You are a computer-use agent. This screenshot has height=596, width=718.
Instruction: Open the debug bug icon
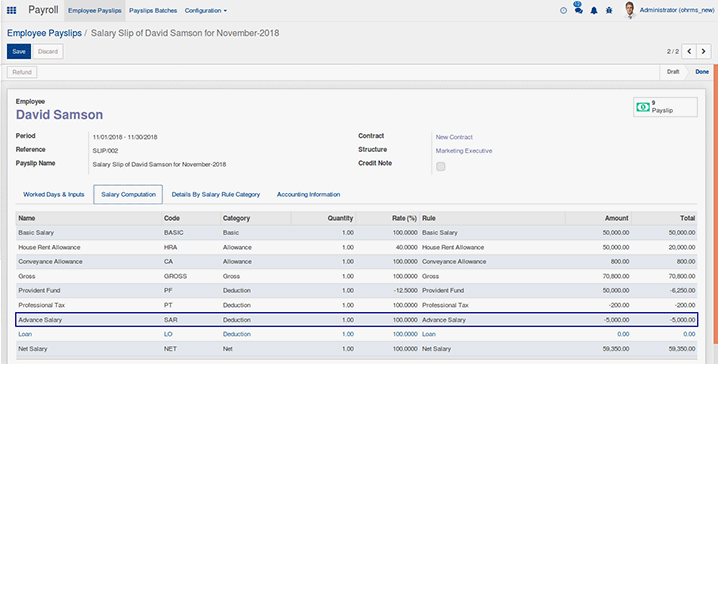[609, 10]
